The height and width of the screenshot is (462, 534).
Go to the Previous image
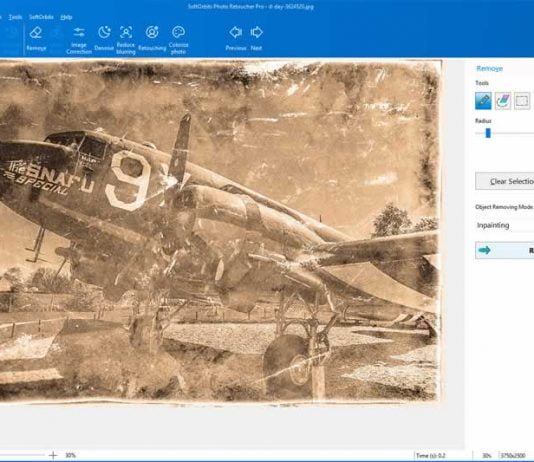click(x=236, y=38)
